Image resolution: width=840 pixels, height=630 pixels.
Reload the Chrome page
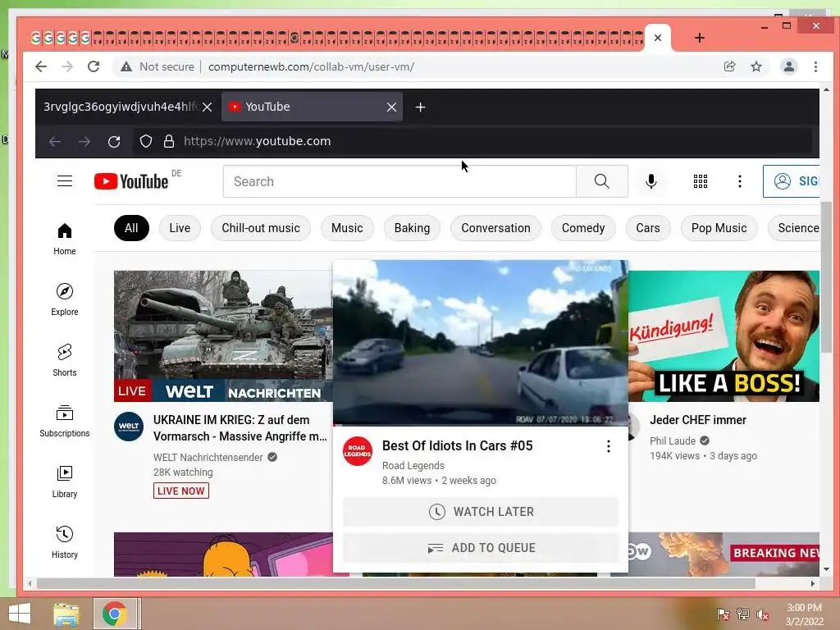[94, 66]
